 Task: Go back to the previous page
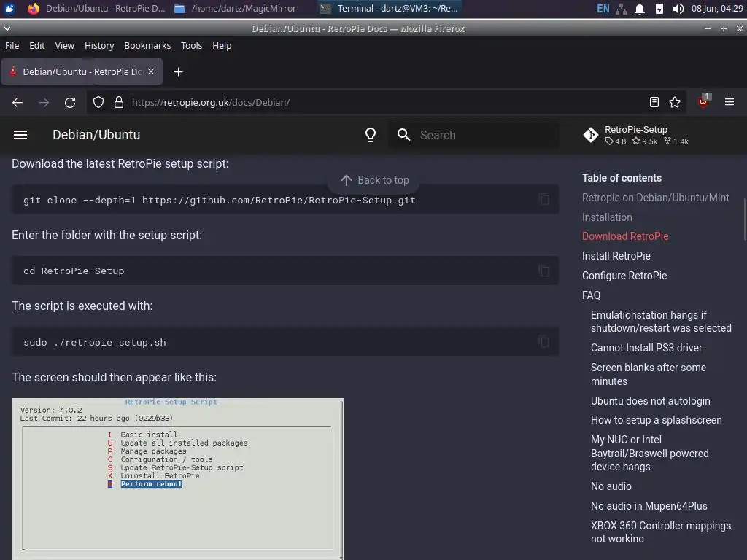18,102
